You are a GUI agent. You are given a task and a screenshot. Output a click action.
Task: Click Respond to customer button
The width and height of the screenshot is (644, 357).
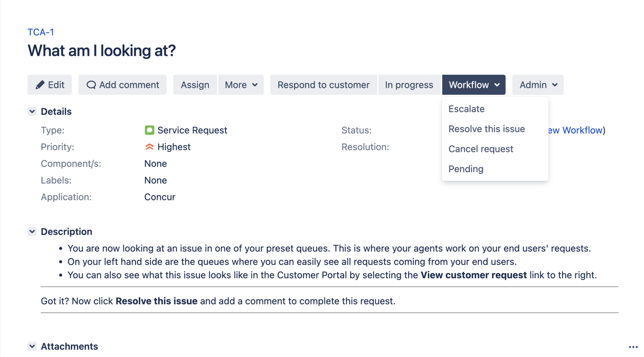pos(324,85)
